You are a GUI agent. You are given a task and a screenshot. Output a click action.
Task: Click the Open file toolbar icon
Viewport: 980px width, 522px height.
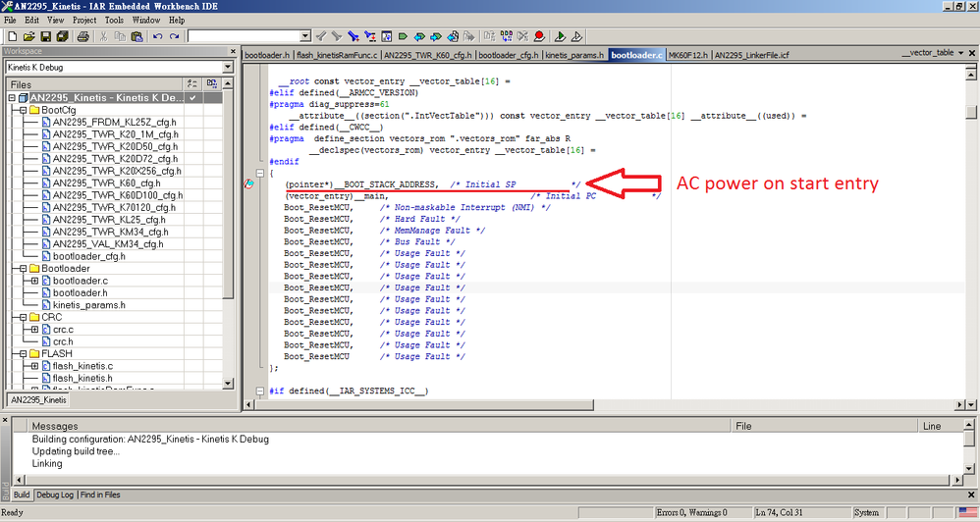(x=28, y=37)
